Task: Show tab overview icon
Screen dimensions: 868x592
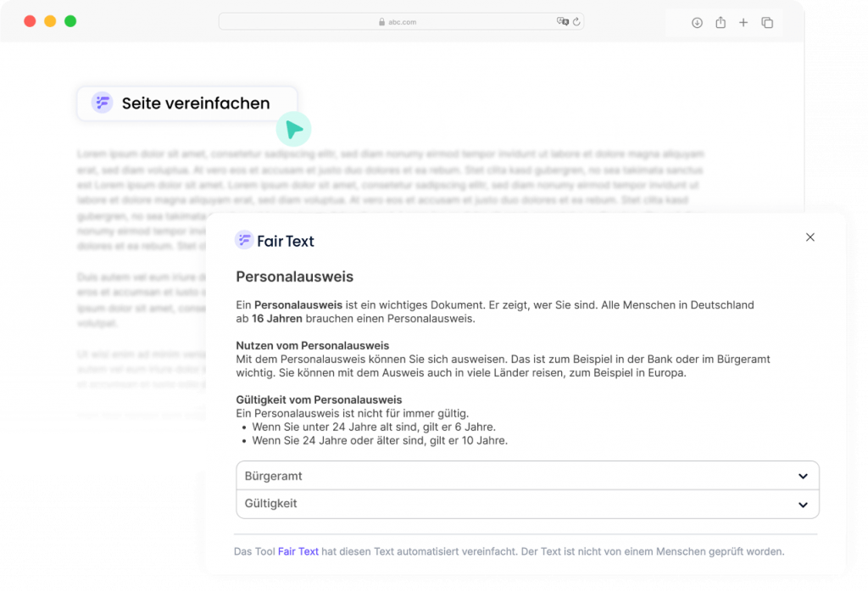Action: click(767, 23)
